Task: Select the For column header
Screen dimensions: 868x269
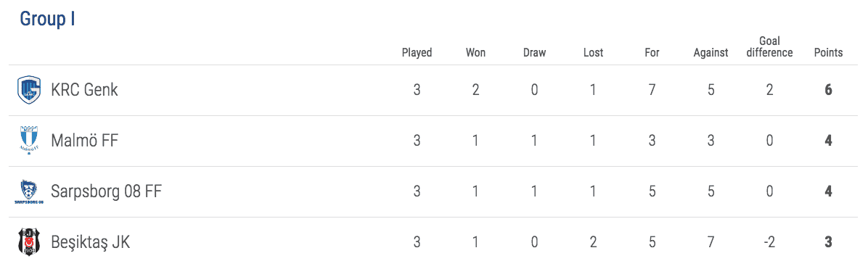Action: [652, 53]
